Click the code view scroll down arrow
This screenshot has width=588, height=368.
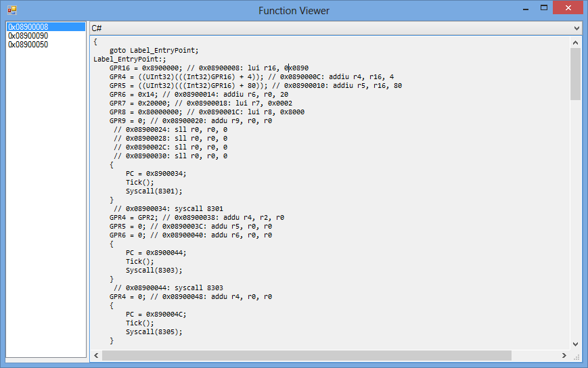pos(576,344)
